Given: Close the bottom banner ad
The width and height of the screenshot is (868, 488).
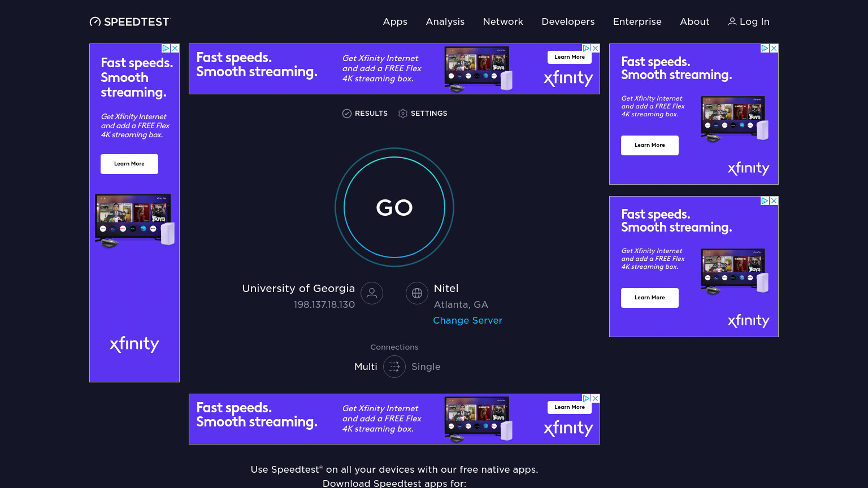Looking at the screenshot, I should 595,399.
